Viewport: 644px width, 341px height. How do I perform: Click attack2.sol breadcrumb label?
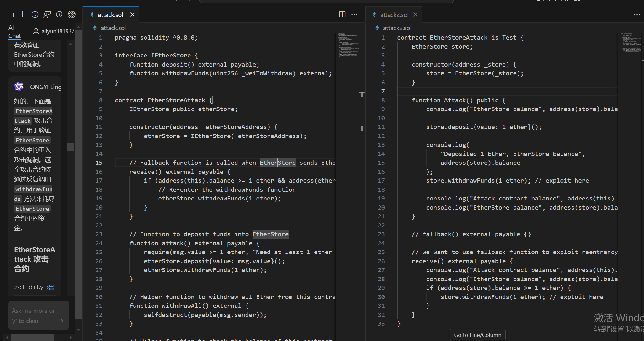click(397, 28)
